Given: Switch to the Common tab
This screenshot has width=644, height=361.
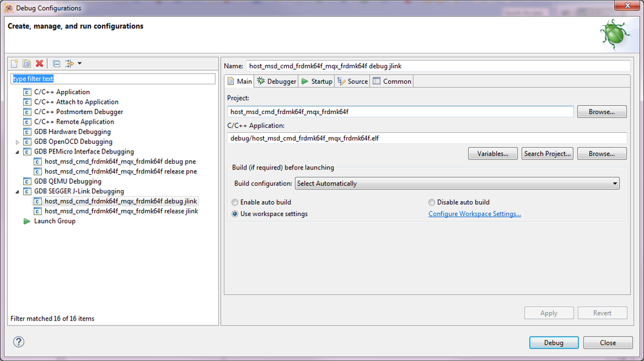Looking at the screenshot, I should tap(392, 81).
